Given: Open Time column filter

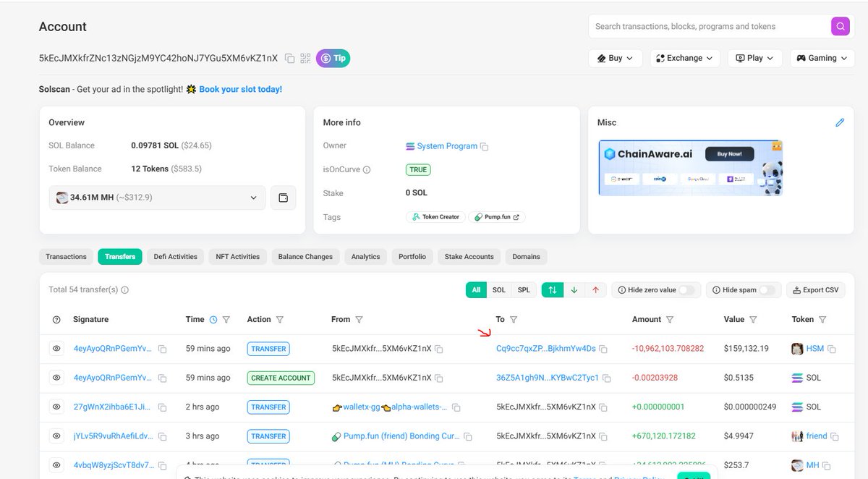Looking at the screenshot, I should click(x=226, y=320).
